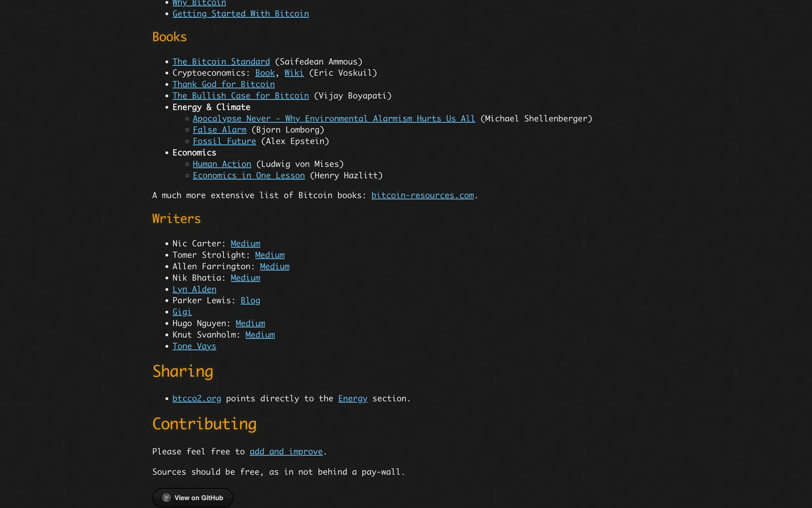The width and height of the screenshot is (812, 508).
Task: Click the '(Eric Voskuil)' author text
Action: coord(343,73)
